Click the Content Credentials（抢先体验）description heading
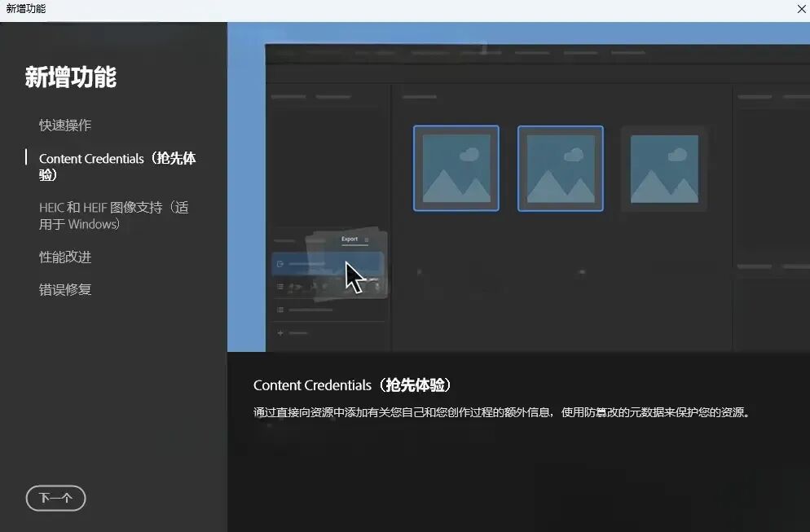810x532 pixels. [352, 385]
